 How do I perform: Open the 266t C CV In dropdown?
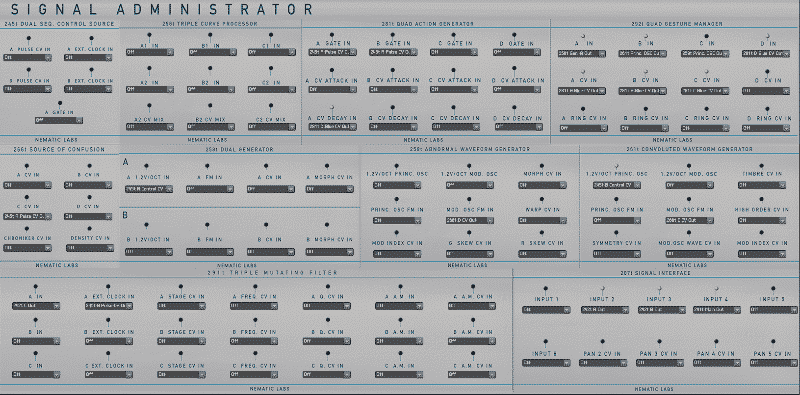(28, 216)
